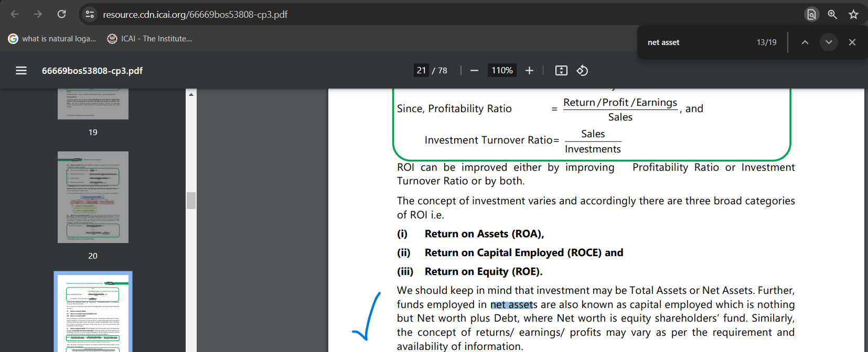The width and height of the screenshot is (868, 352).
Task: Rotate the PDF counterclockwise
Action: 582,70
